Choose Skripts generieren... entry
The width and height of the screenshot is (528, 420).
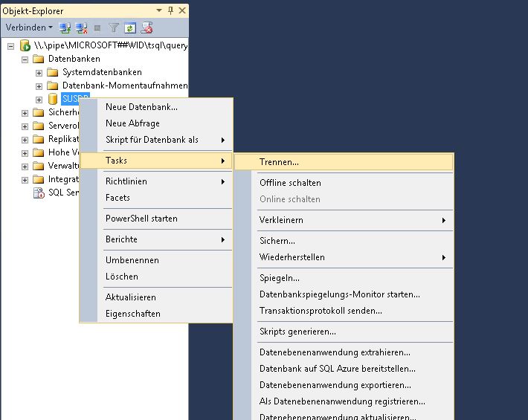pos(344,332)
